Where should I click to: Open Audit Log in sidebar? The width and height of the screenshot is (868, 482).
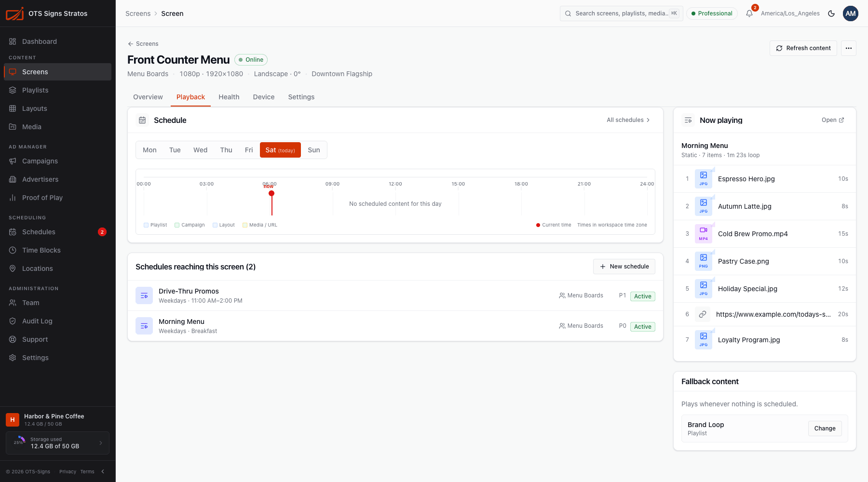tap(57, 321)
